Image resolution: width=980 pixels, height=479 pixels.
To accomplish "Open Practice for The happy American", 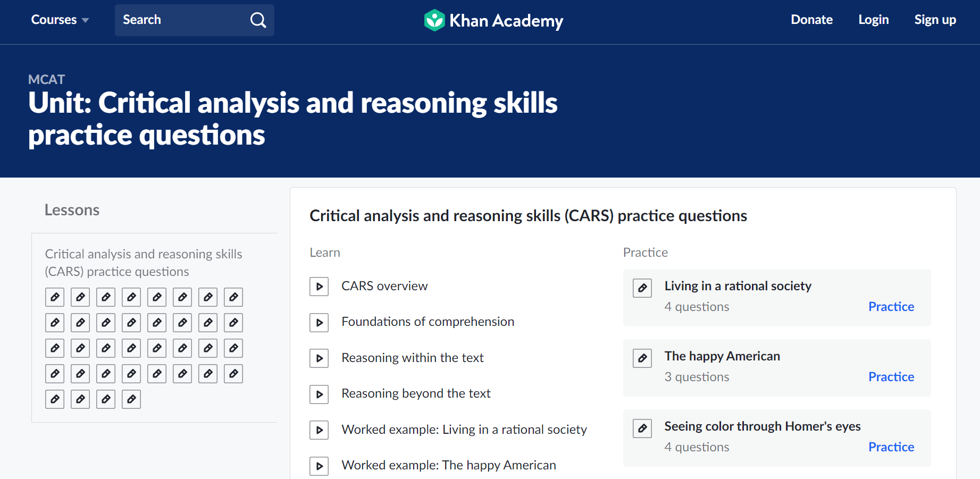I will [x=891, y=376].
